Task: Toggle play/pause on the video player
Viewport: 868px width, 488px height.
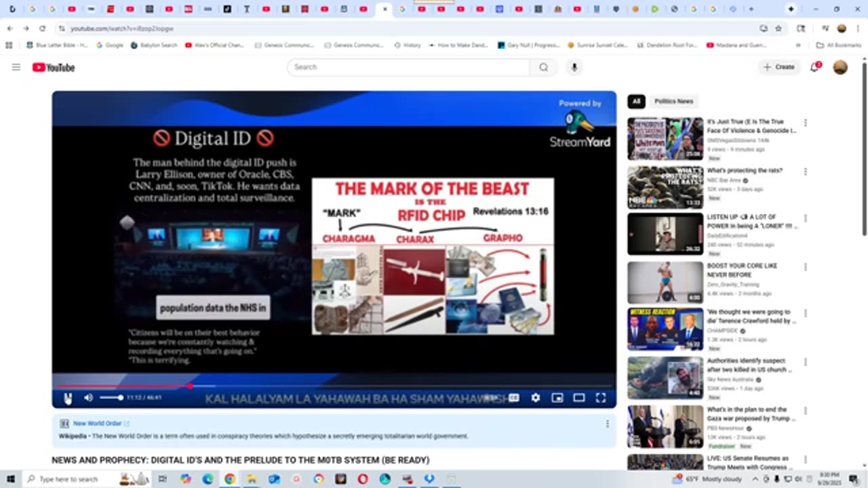Action: (67, 398)
